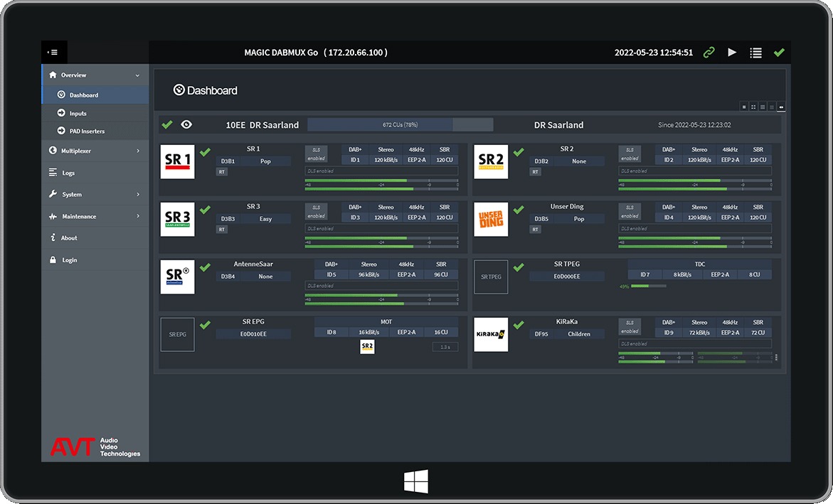The image size is (833, 504).
Task: Open PAD Inserters in sidebar
Action: coord(87,131)
